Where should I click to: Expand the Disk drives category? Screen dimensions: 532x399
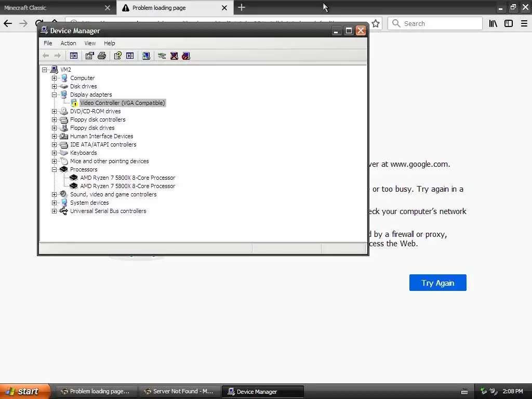tap(54, 86)
